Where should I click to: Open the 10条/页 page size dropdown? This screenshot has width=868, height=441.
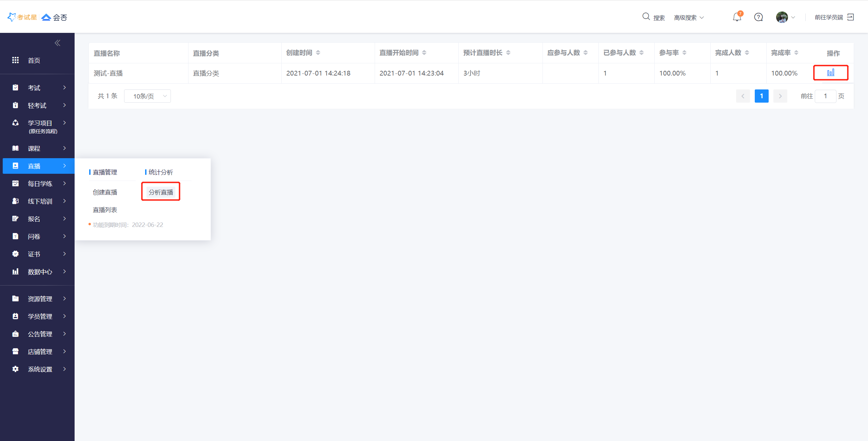tap(147, 96)
